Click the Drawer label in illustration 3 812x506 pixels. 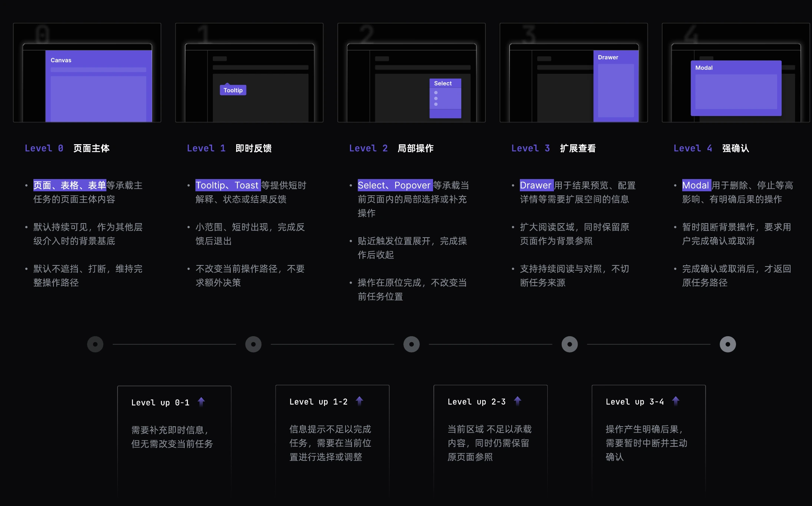point(608,57)
